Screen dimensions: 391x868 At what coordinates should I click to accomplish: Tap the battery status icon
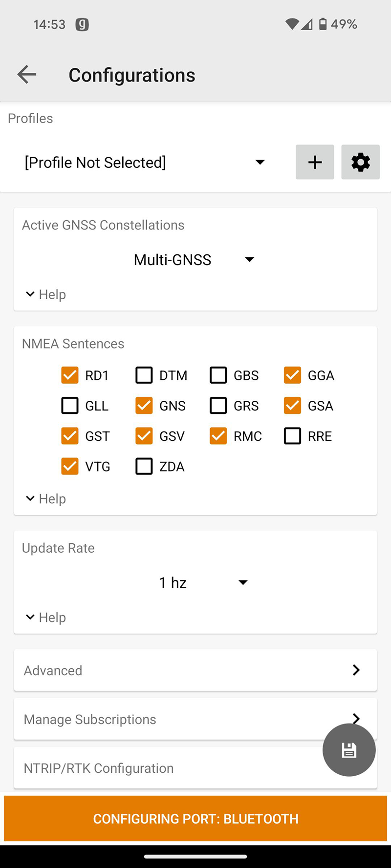click(x=323, y=24)
